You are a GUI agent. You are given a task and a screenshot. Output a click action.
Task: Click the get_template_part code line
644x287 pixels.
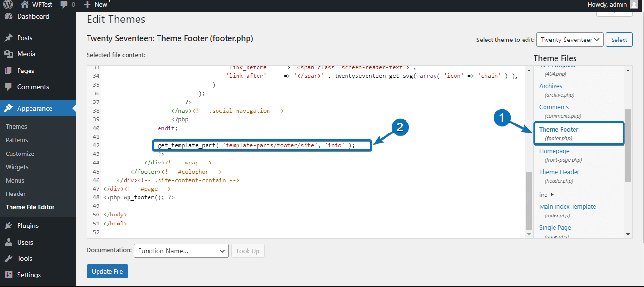tap(257, 145)
